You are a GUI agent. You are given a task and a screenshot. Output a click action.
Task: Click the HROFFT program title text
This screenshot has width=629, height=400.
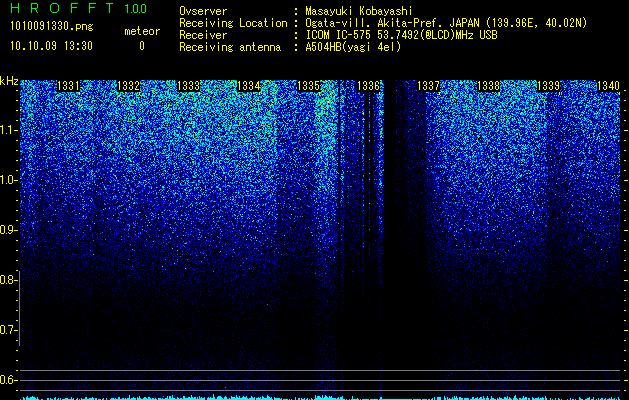pos(62,8)
